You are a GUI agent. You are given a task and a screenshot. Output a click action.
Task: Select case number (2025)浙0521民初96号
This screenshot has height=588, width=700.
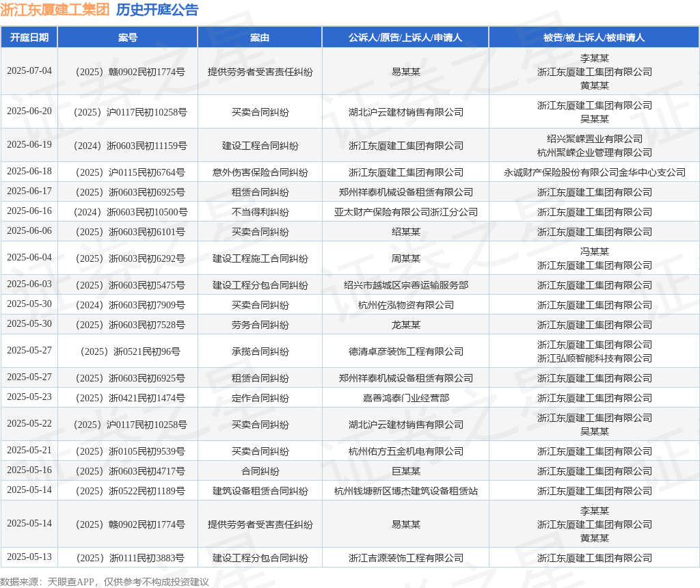tap(130, 351)
